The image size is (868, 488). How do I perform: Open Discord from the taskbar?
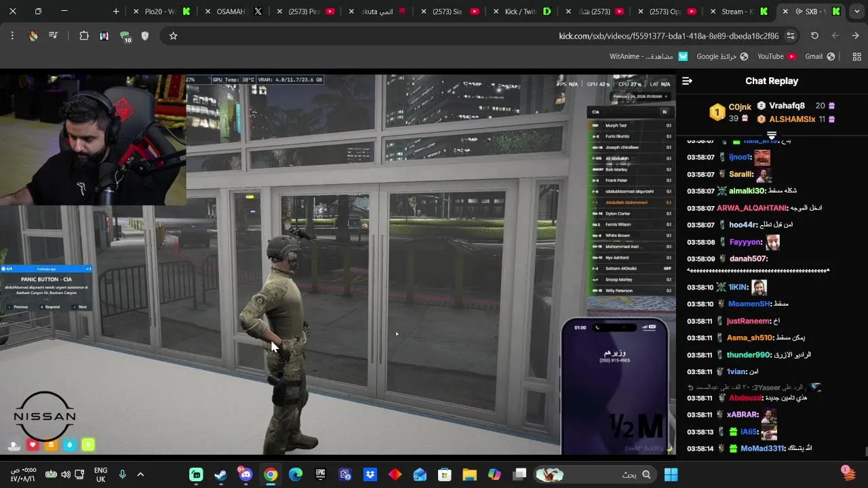click(245, 474)
